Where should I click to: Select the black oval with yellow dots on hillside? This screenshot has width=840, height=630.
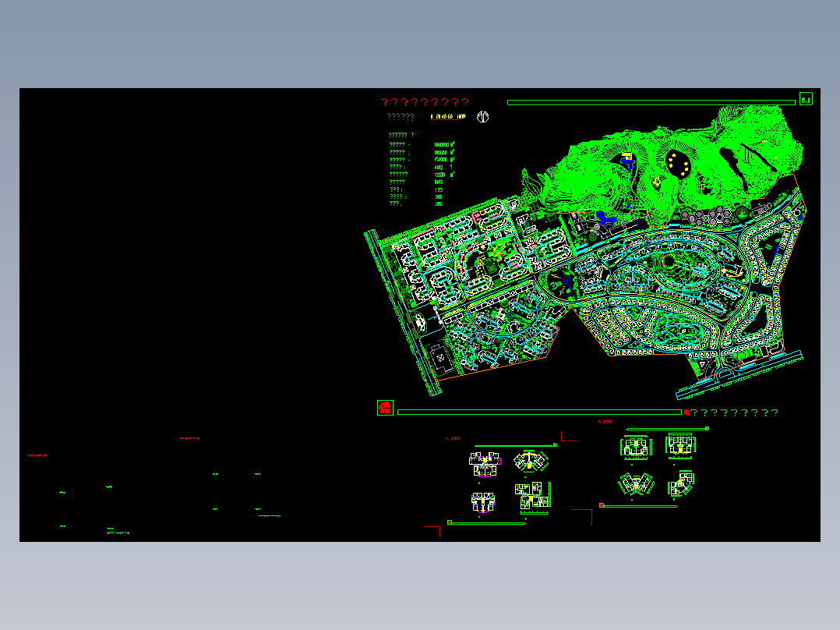[678, 163]
